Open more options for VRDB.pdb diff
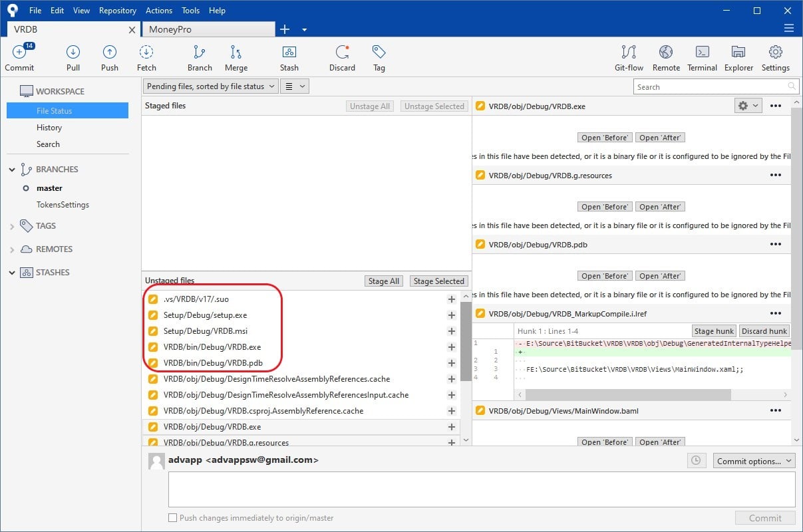 pos(775,245)
